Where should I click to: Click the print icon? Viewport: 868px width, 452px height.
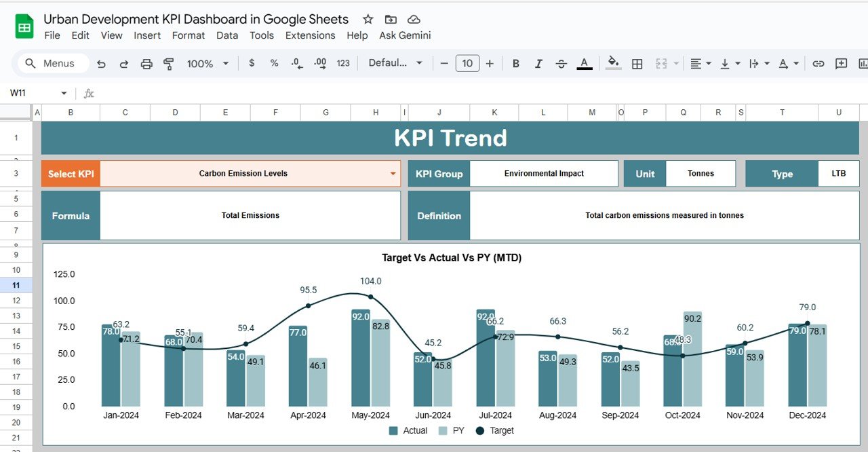pyautogui.click(x=146, y=63)
